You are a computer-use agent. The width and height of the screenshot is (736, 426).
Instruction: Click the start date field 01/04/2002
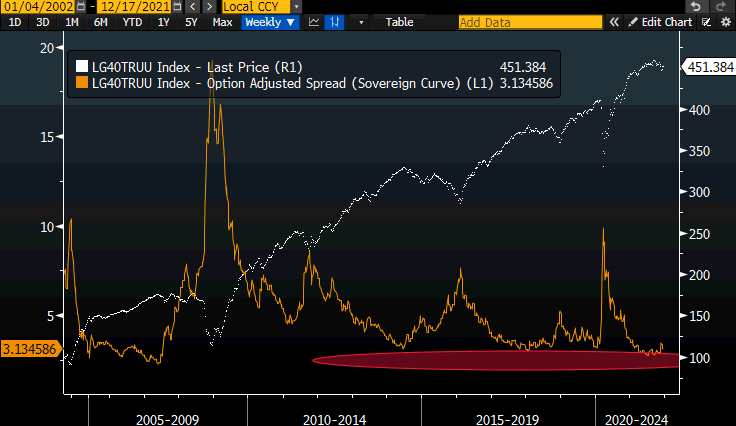point(38,7)
